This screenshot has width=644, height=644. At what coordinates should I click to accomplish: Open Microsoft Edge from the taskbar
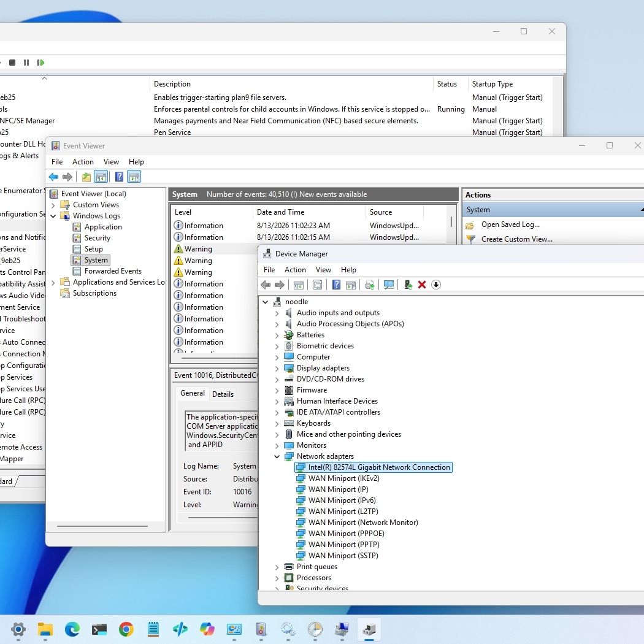72,629
